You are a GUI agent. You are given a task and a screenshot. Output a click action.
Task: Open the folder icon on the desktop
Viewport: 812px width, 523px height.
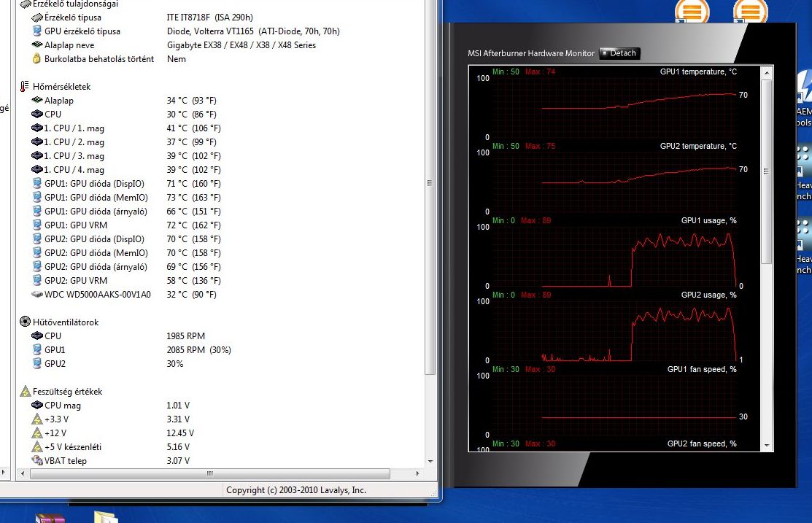[x=107, y=516]
